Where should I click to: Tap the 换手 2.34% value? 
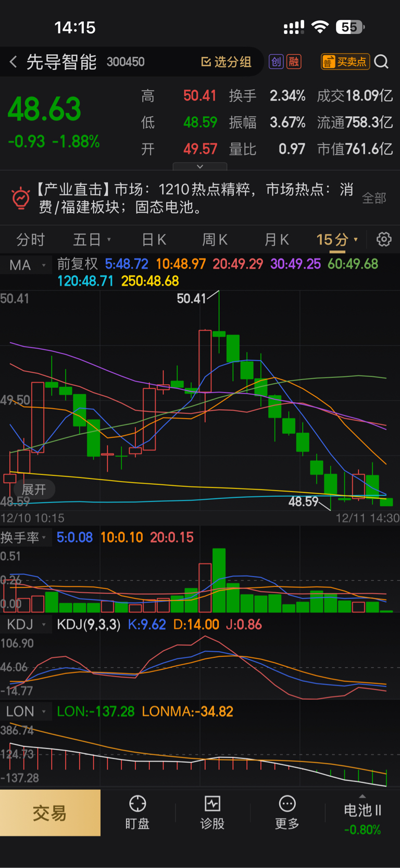click(x=267, y=96)
